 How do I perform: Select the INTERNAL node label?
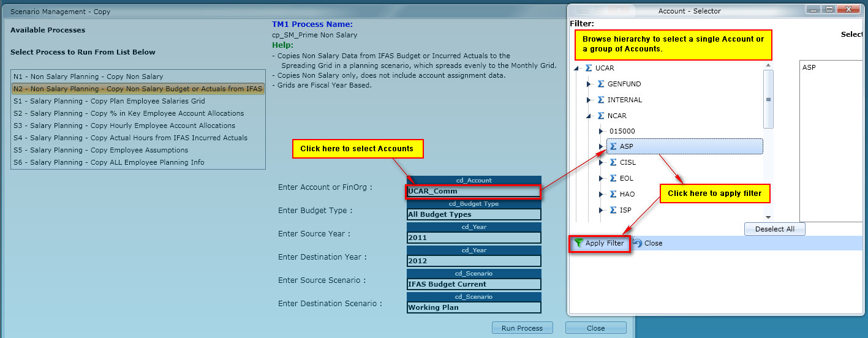(625, 100)
